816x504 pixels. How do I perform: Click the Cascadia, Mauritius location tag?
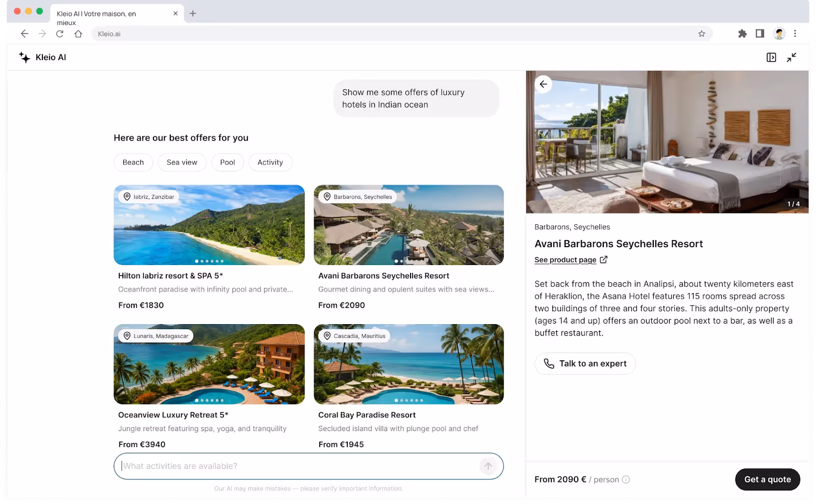click(354, 336)
